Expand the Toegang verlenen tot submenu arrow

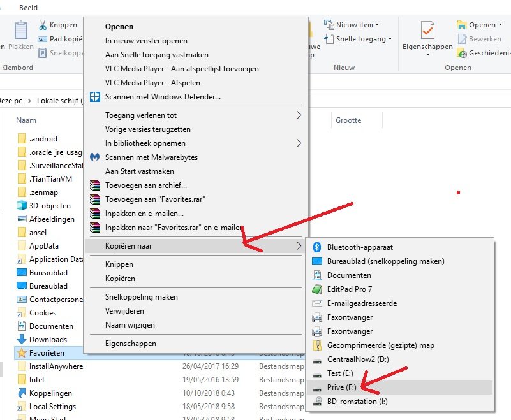[x=299, y=115]
